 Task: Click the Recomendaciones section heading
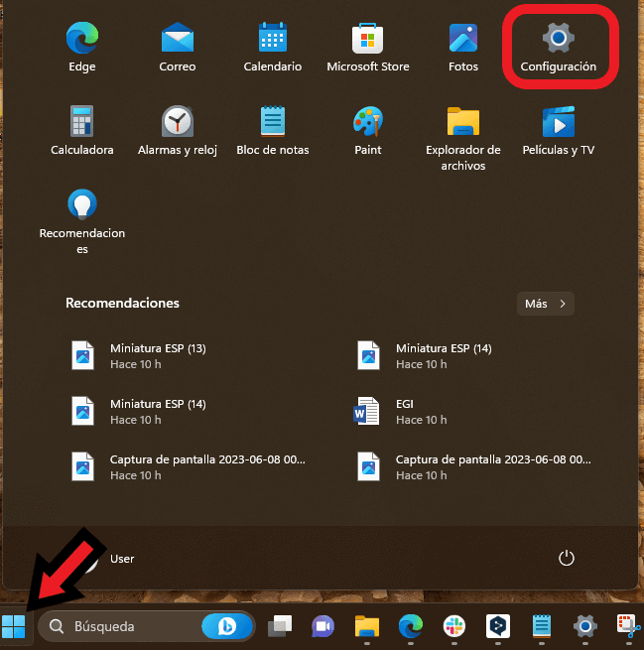122,303
